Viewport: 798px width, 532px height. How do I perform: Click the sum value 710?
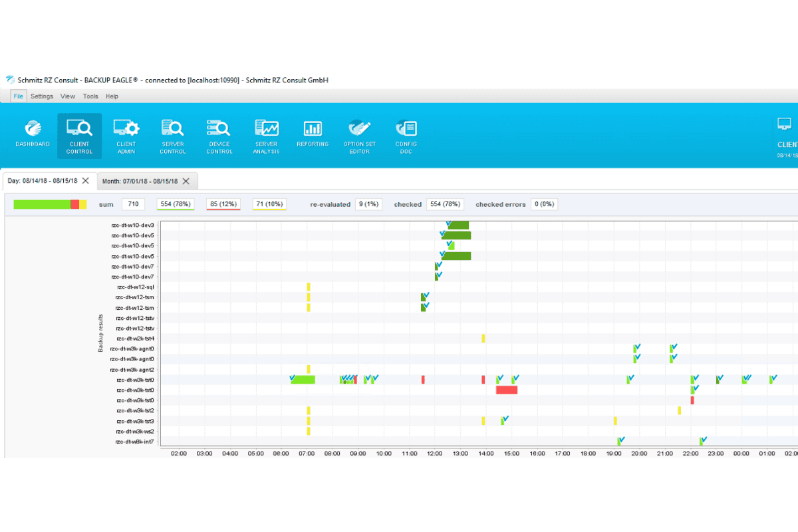(133, 204)
